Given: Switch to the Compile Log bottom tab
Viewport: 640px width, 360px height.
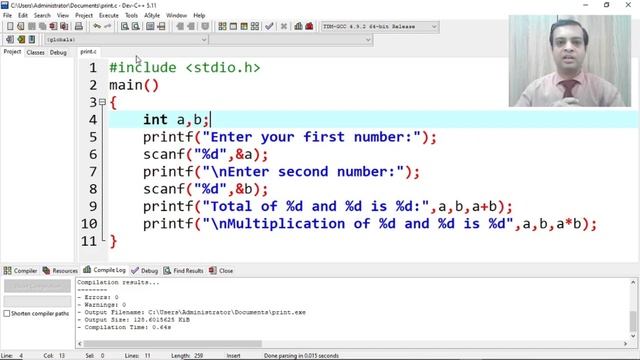Looking at the screenshot, I should tap(104, 270).
